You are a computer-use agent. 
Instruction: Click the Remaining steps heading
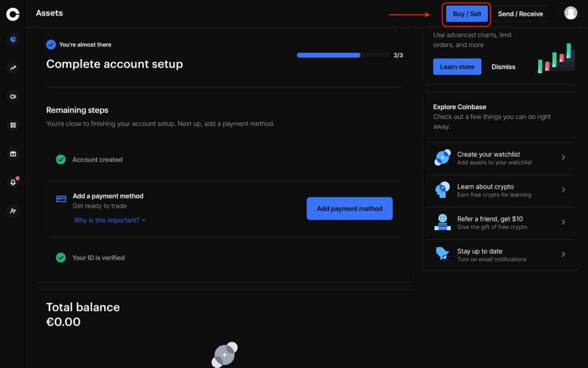(78, 110)
